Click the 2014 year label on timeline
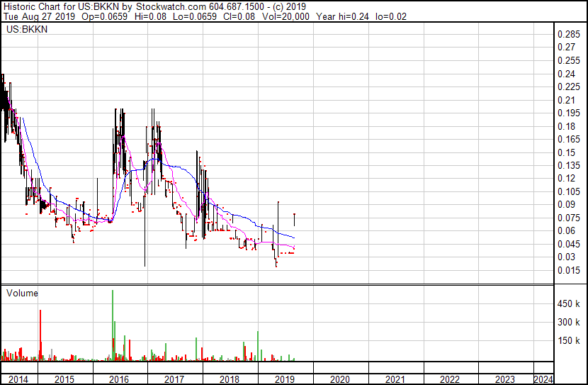The height and width of the screenshot is (385, 588). pyautogui.click(x=18, y=379)
